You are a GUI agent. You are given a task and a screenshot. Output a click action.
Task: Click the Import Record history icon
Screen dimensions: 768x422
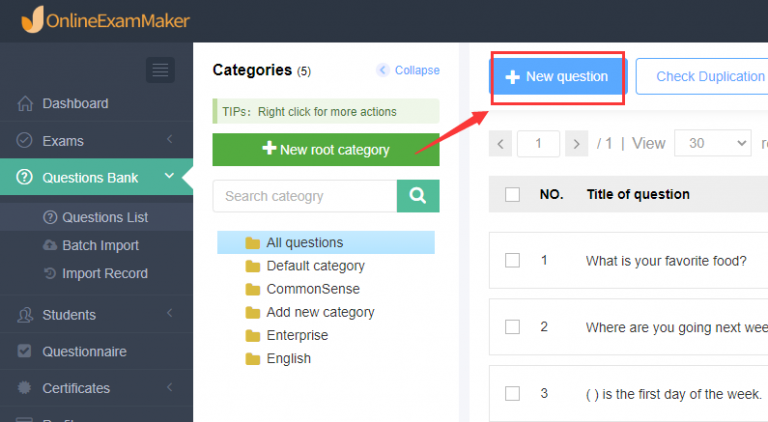click(x=51, y=274)
